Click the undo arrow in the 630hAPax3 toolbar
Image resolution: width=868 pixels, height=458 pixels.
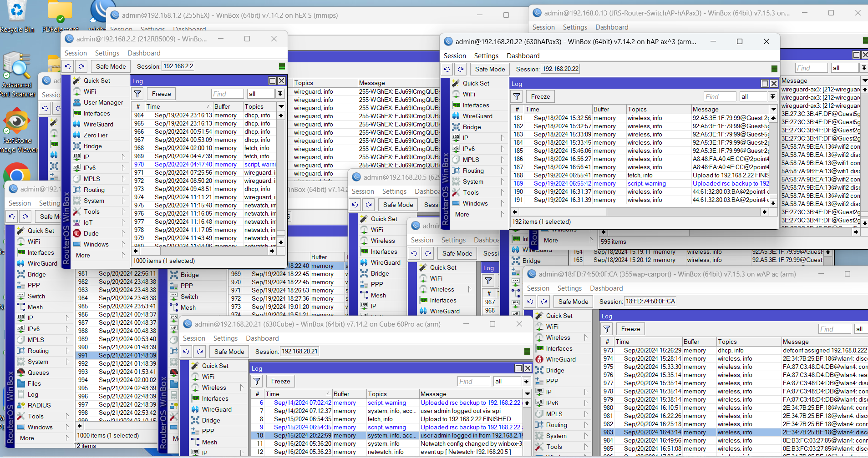(447, 69)
